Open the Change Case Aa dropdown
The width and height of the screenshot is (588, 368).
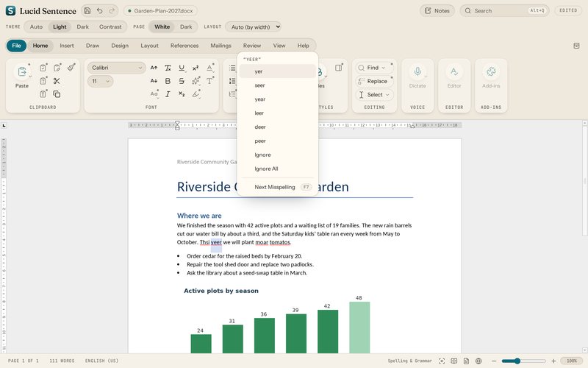tap(154, 94)
